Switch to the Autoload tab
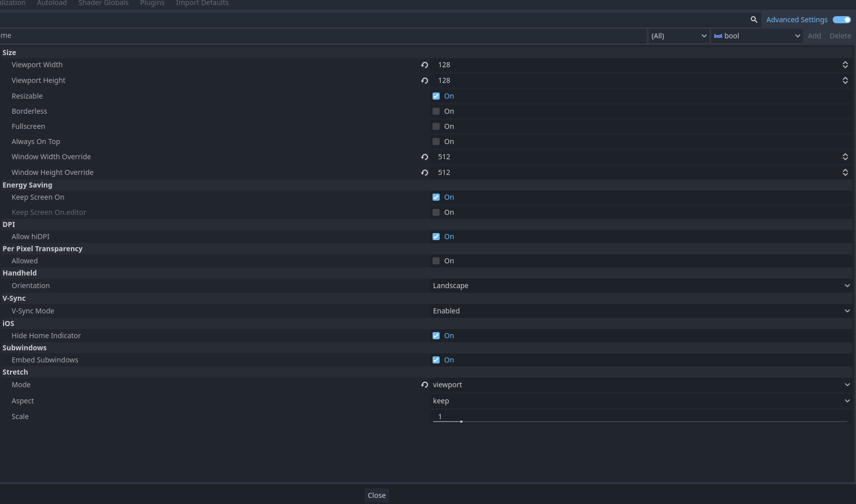This screenshot has width=856, height=504. click(52, 4)
